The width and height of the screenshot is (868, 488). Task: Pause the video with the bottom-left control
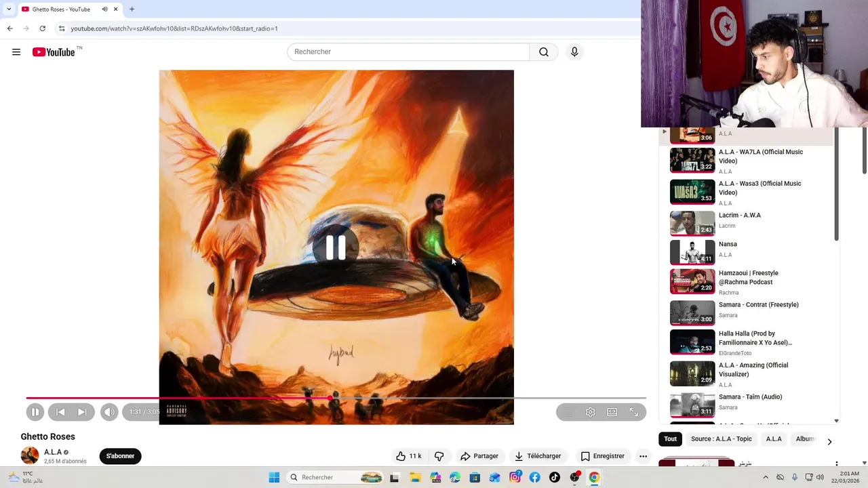click(x=35, y=412)
